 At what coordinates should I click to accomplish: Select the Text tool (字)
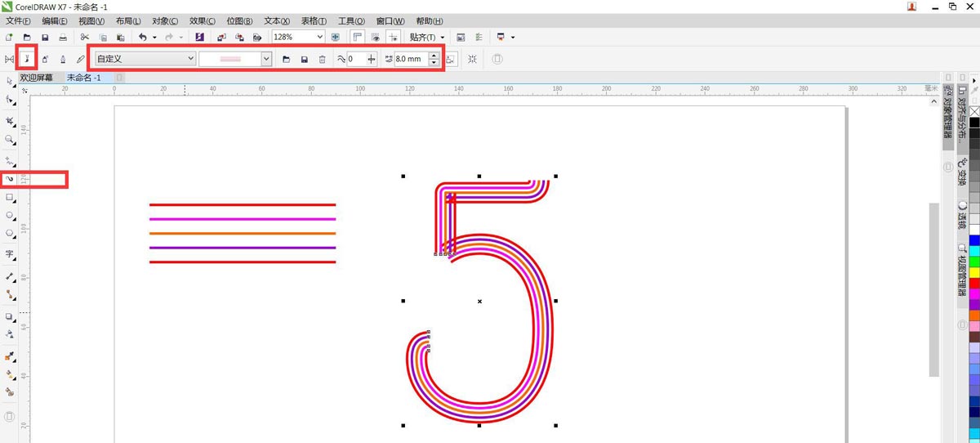[10, 255]
